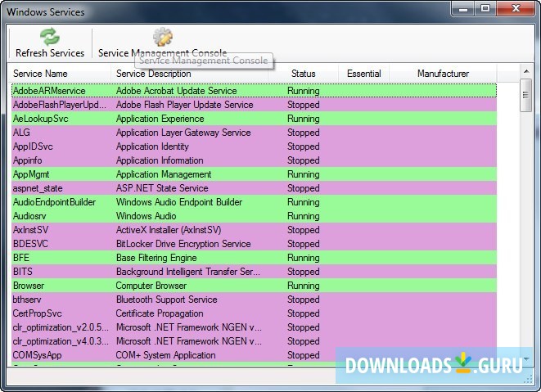Select the clr_optimization_v4.0.3... service

coord(254,341)
